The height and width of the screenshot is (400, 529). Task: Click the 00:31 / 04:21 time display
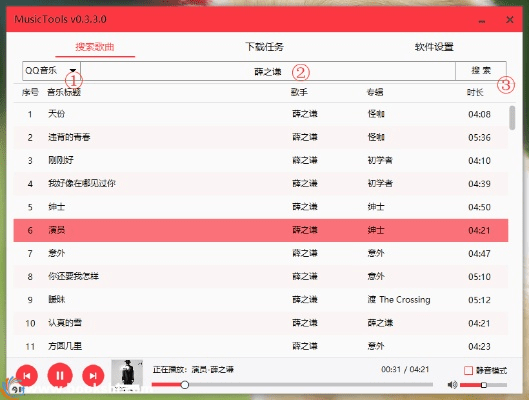click(405, 369)
